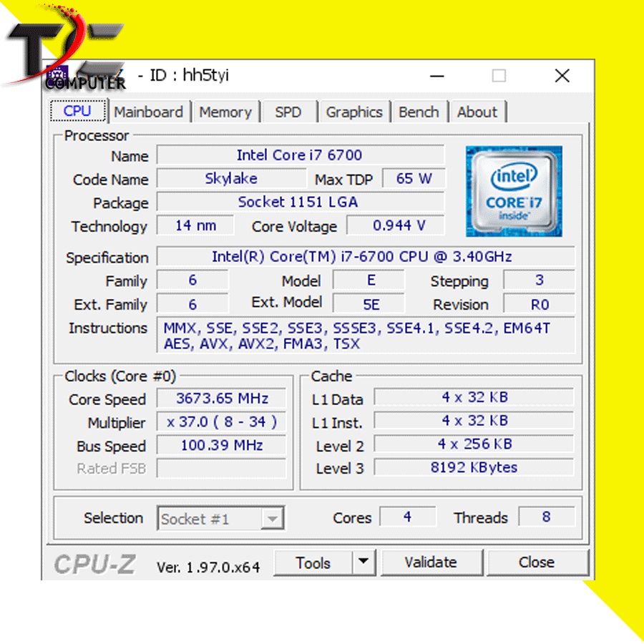Select the Bench tab

(x=419, y=112)
